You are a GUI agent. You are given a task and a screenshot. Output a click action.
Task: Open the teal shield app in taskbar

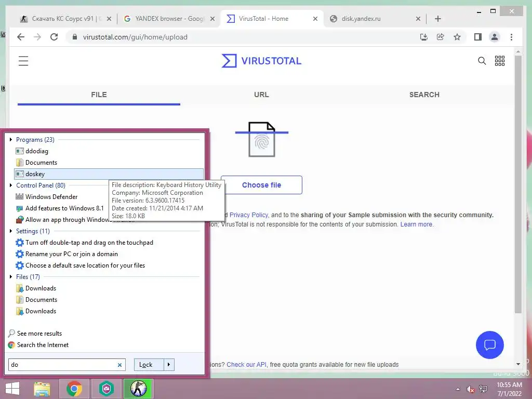coord(107,389)
